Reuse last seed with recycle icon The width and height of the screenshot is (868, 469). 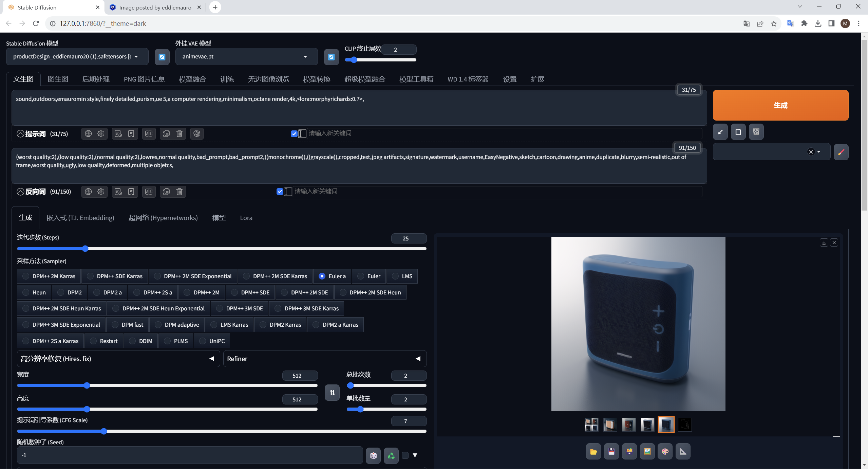click(x=391, y=455)
